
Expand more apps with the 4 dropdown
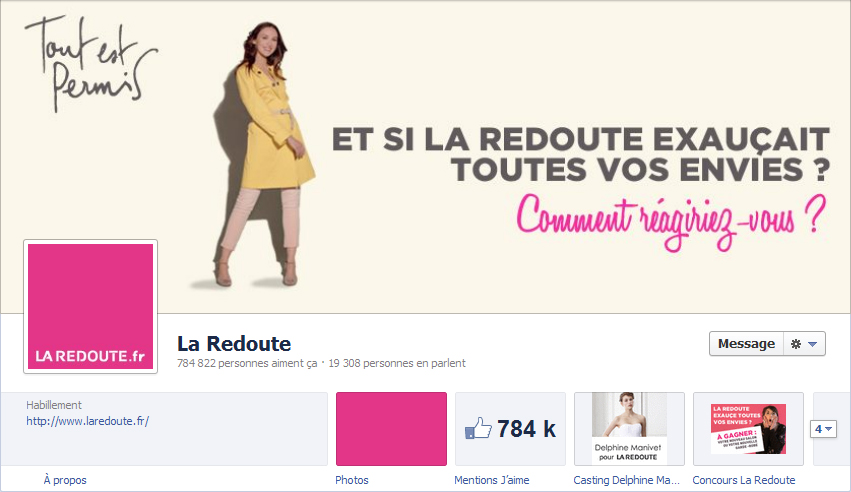click(823, 429)
